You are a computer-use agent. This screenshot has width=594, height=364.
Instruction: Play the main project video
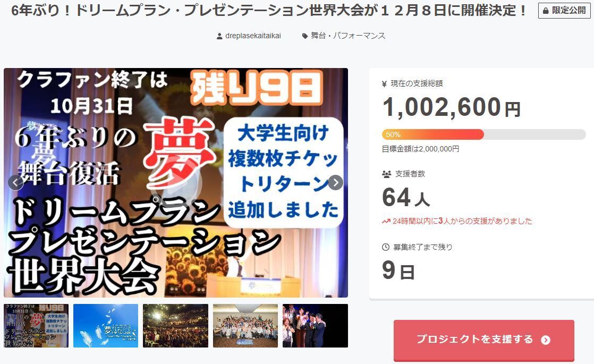176,183
